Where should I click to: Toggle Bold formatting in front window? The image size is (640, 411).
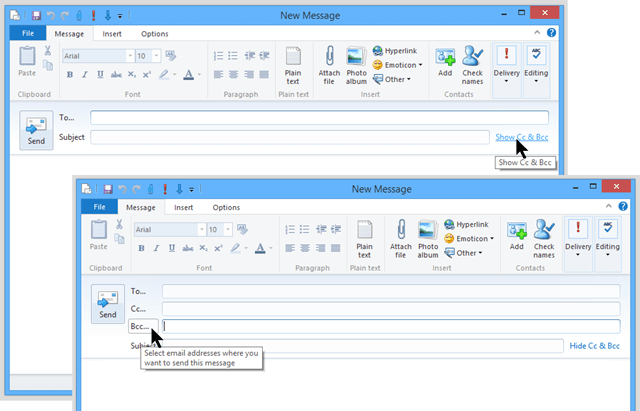coord(141,248)
